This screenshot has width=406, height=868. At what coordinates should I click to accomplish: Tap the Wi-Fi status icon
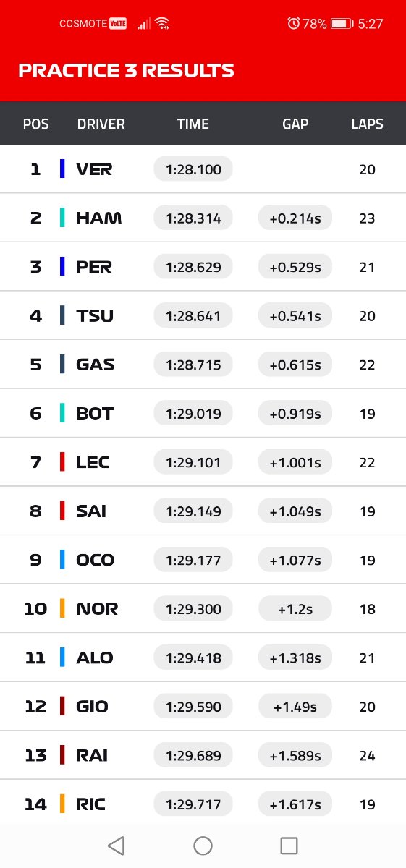click(162, 24)
